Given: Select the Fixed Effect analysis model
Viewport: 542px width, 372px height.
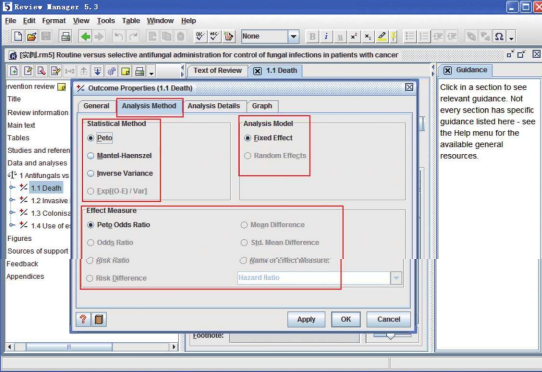Looking at the screenshot, I should (247, 138).
